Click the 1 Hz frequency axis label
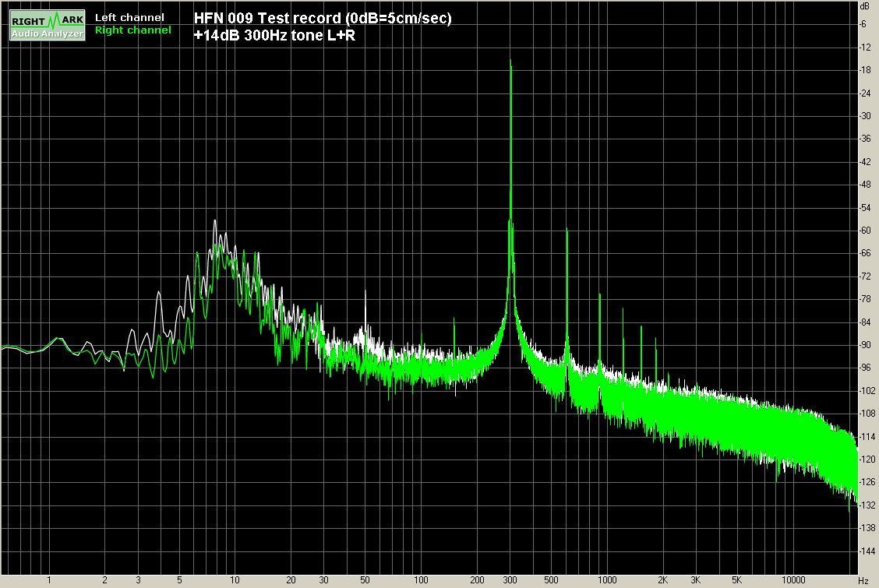This screenshot has width=879, height=588. point(49,580)
